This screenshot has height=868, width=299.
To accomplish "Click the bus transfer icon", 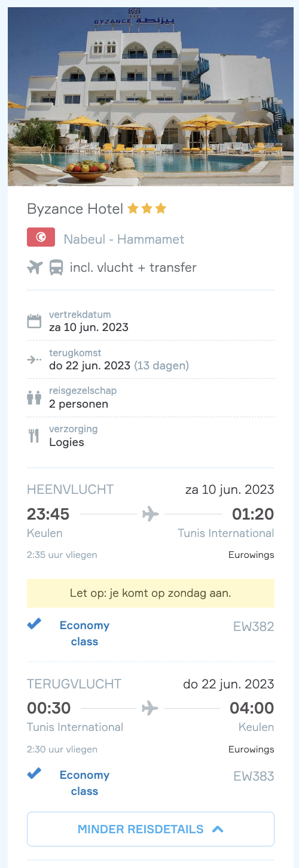I will point(56,267).
